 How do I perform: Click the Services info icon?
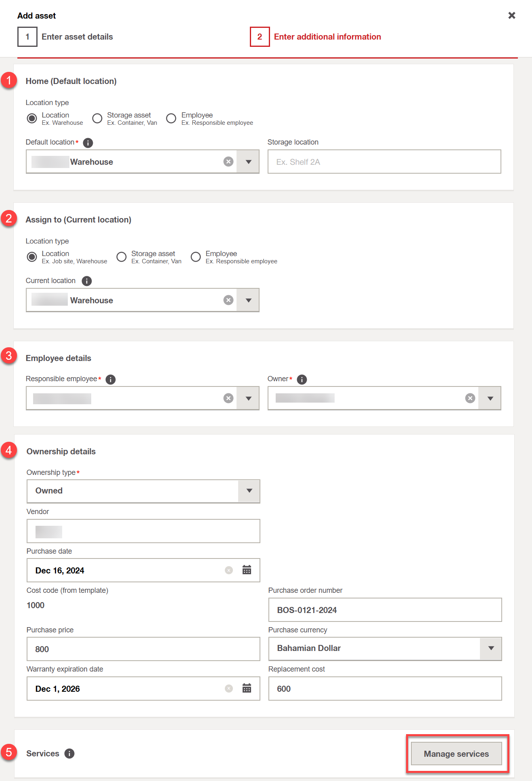pyautogui.click(x=69, y=754)
